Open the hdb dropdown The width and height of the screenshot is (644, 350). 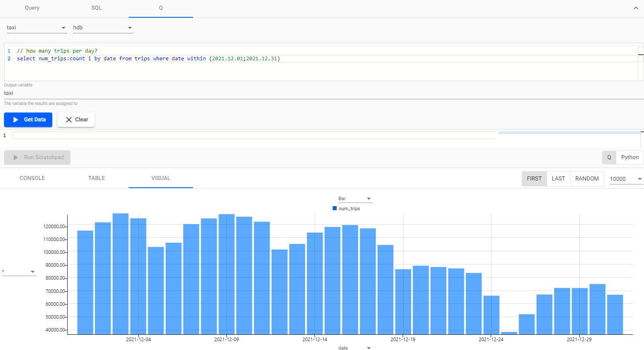point(103,28)
